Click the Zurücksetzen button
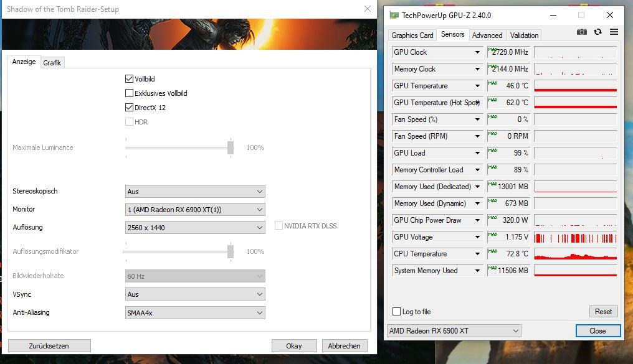 [x=49, y=346]
